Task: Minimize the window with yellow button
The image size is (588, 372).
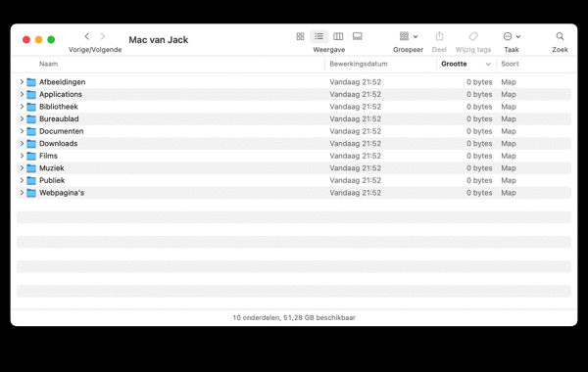Action: click(x=38, y=40)
